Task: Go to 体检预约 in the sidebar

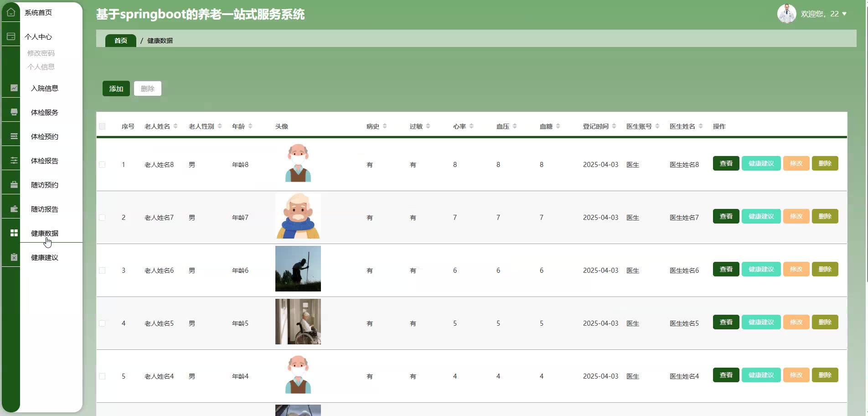Action: [45, 136]
